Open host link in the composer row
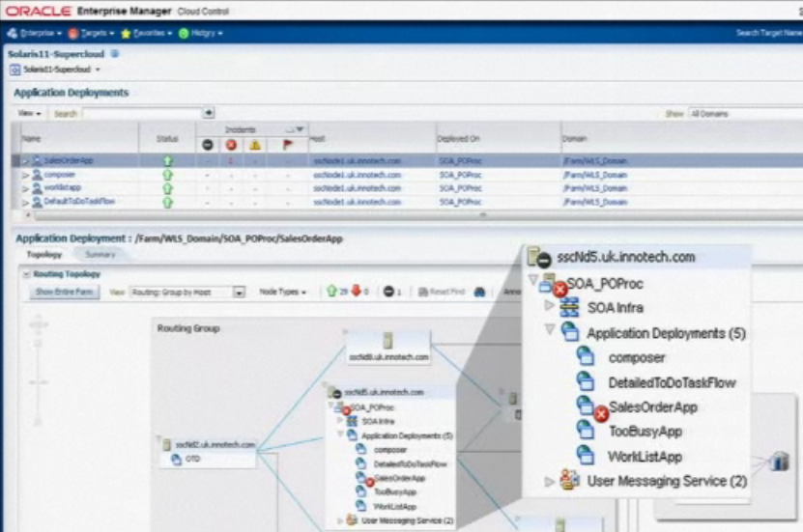This screenshot has width=803, height=532. click(x=357, y=175)
